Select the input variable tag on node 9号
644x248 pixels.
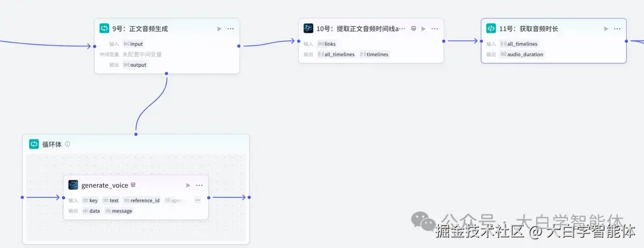pos(134,44)
